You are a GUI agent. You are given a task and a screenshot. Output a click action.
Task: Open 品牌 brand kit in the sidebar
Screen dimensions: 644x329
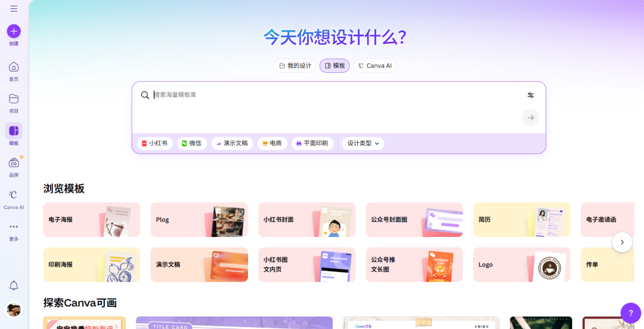pos(14,163)
